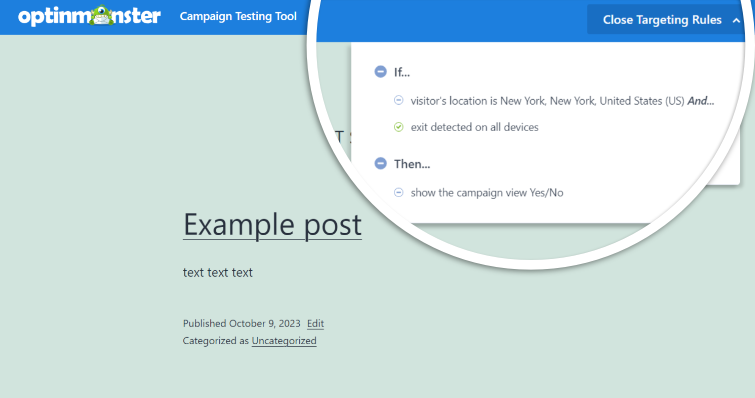This screenshot has width=755, height=398.
Task: Click the italic And... connector text
Action: click(701, 101)
